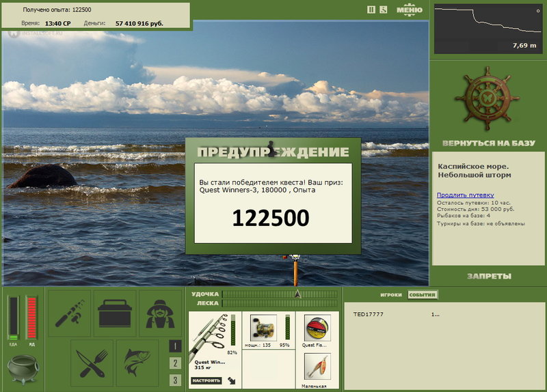Screen dimensions: 547x392
Task: Follow the Продлить путевку link
Action: tap(466, 195)
